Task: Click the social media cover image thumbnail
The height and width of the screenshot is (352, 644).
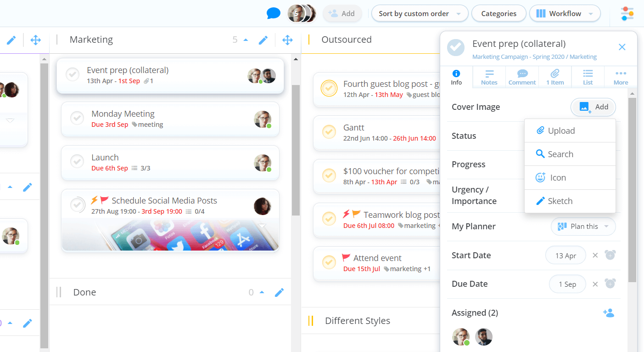Action: click(170, 235)
